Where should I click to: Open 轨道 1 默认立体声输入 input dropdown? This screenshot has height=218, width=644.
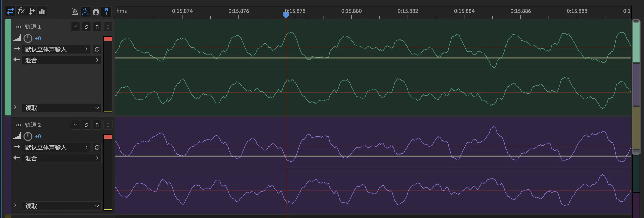(56, 49)
